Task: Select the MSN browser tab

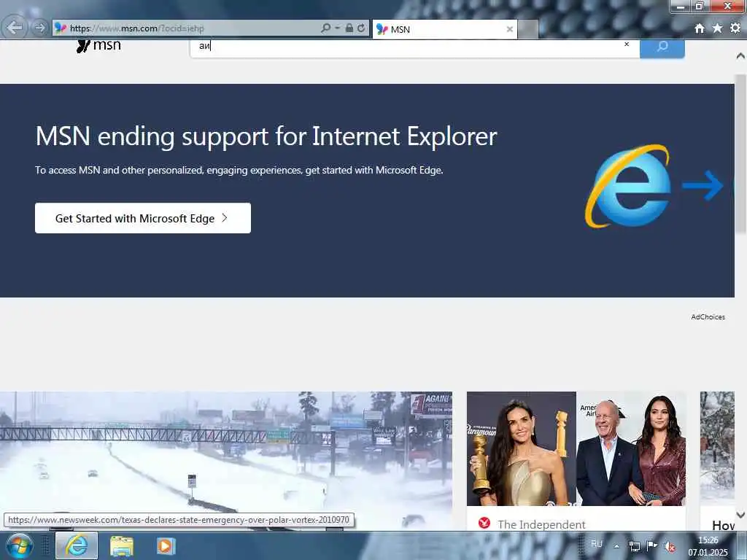Action: tap(444, 29)
